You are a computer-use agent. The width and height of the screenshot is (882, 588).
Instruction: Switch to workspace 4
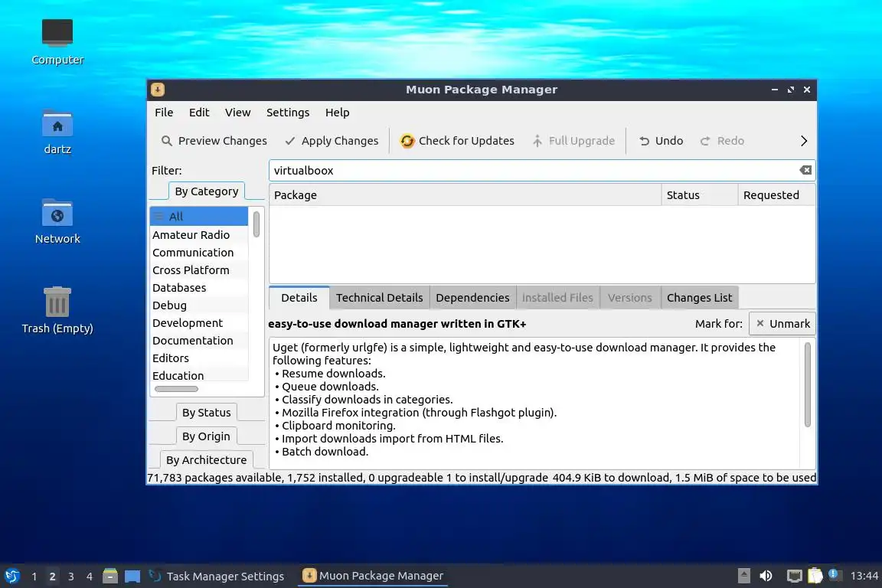pyautogui.click(x=90, y=577)
